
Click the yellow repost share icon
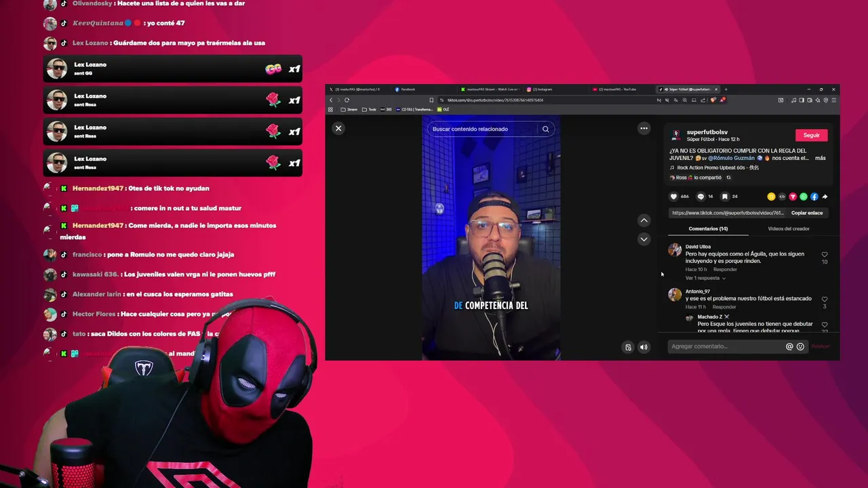771,197
